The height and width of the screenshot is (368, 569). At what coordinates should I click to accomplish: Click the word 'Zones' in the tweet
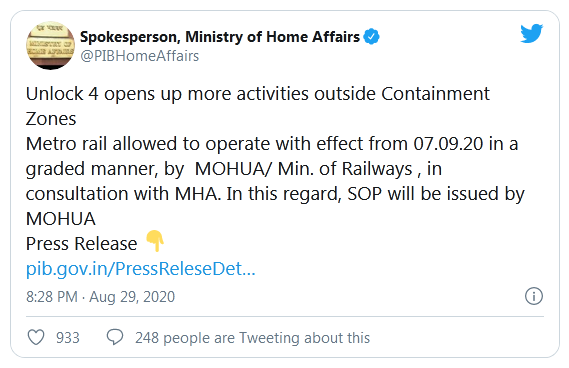tap(51, 119)
